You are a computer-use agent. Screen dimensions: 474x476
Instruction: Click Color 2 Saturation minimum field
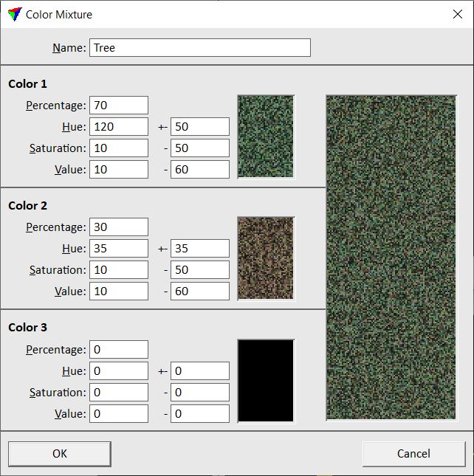119,270
